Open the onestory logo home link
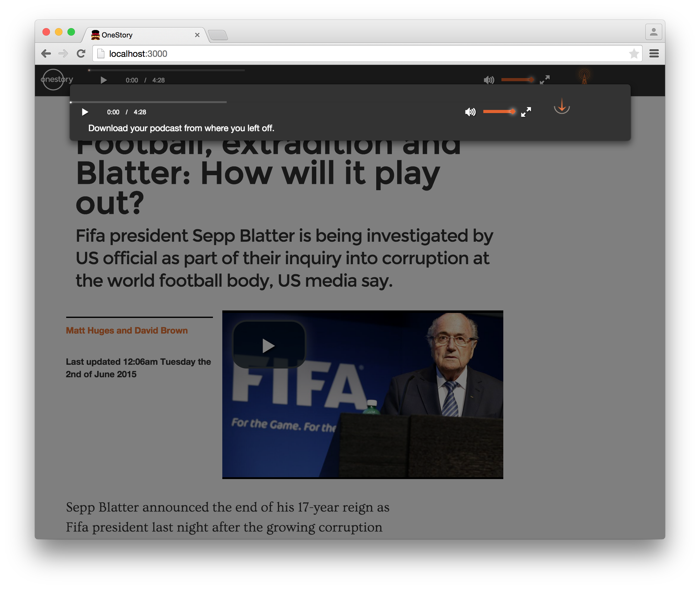 (56, 79)
